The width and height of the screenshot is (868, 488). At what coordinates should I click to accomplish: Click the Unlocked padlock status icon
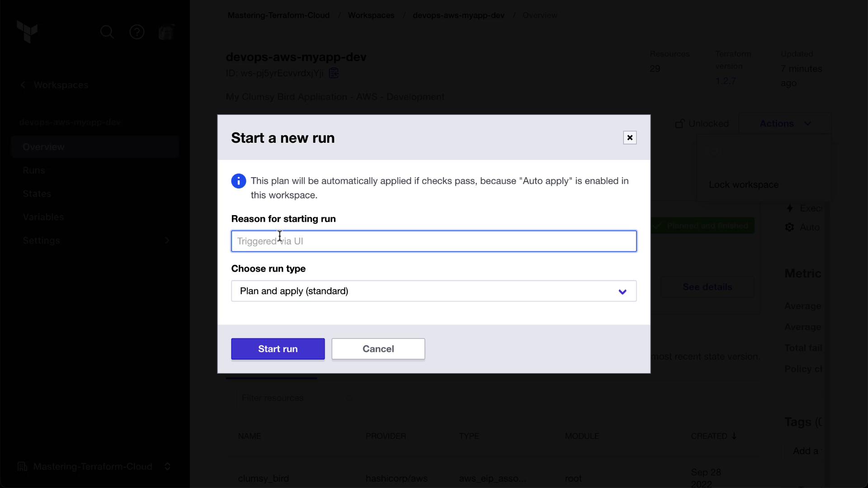pyautogui.click(x=679, y=124)
